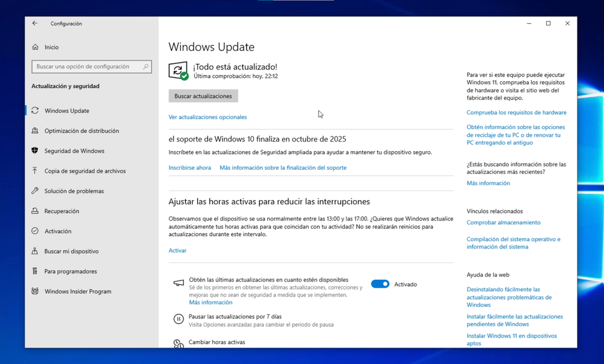Turn off the latest updates toggle switch
The image size is (604, 364).
click(380, 284)
